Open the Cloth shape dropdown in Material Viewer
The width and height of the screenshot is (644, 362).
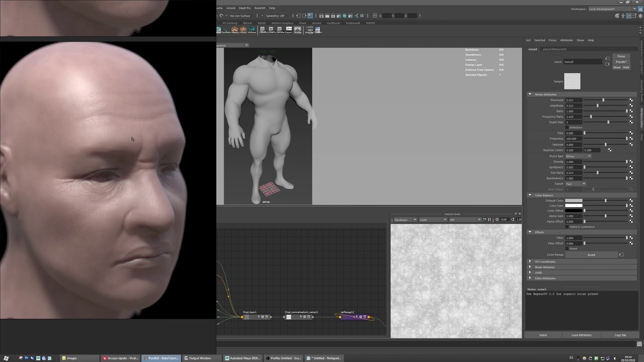[433, 220]
